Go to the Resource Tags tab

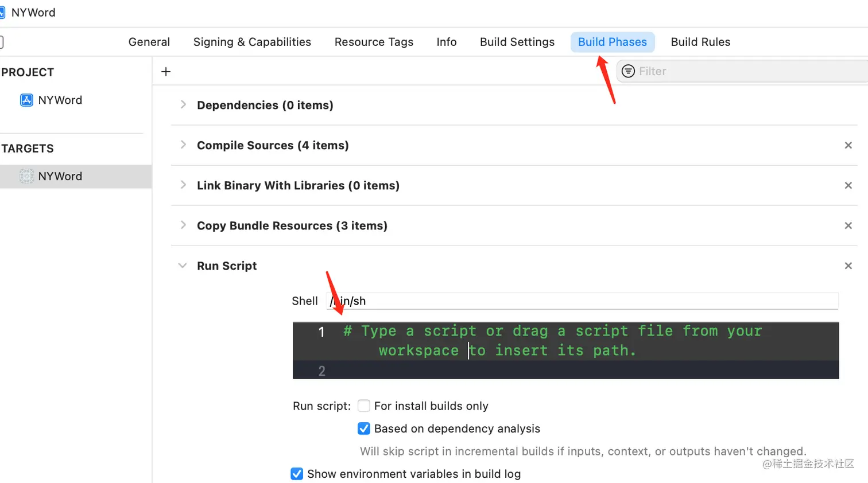pyautogui.click(x=374, y=42)
